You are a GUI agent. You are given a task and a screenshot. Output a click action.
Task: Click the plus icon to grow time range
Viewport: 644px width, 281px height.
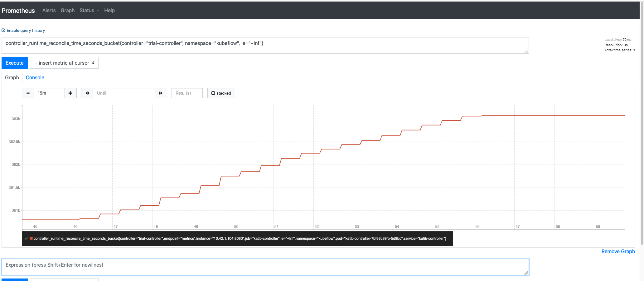coord(70,93)
